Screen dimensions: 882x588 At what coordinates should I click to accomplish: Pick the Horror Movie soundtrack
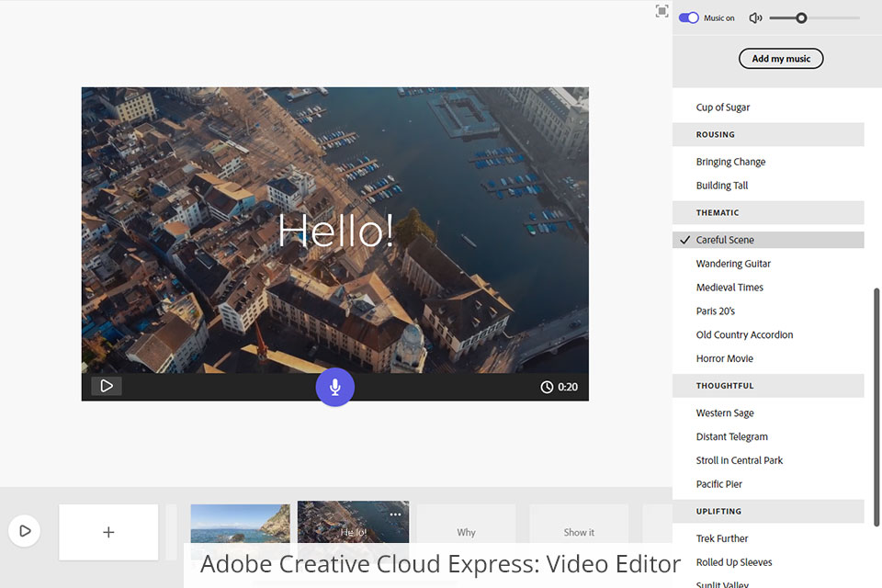[x=724, y=358]
